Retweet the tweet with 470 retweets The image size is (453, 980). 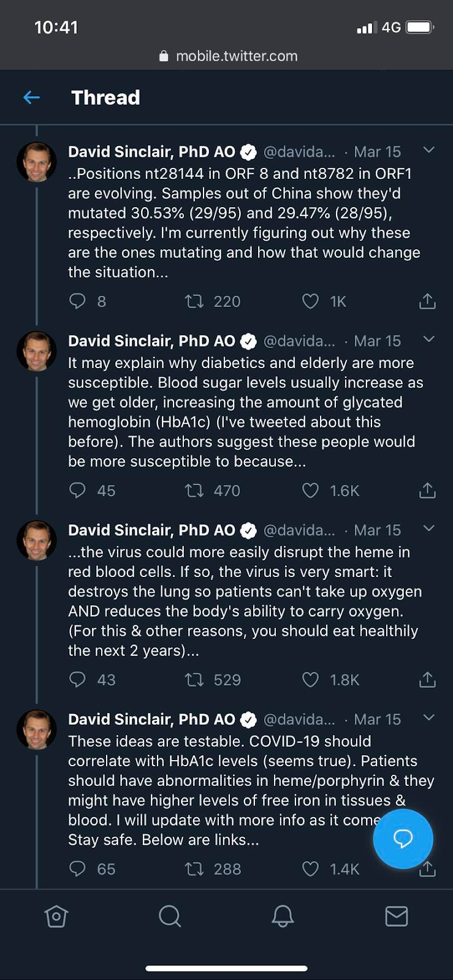click(x=194, y=490)
